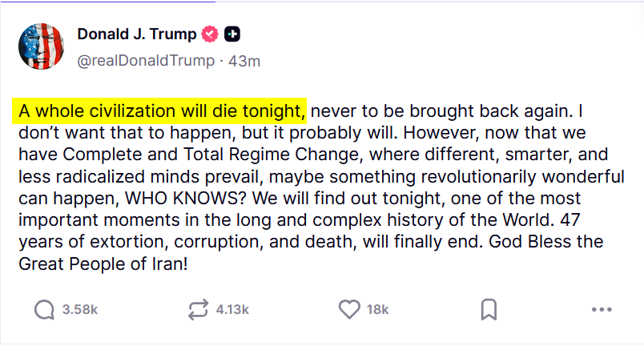The image size is (644, 346).
Task: Open the Donald J. Trump display name
Action: coord(137,34)
